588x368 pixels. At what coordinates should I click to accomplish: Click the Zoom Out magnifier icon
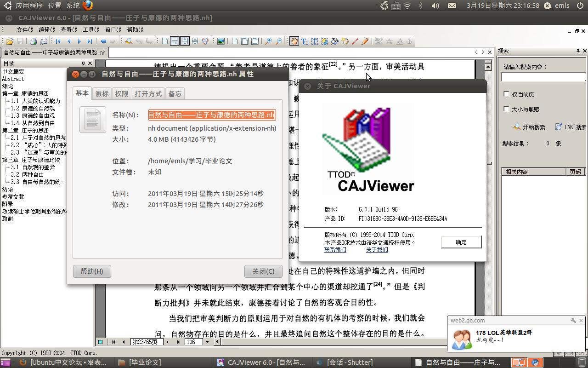tap(279, 41)
